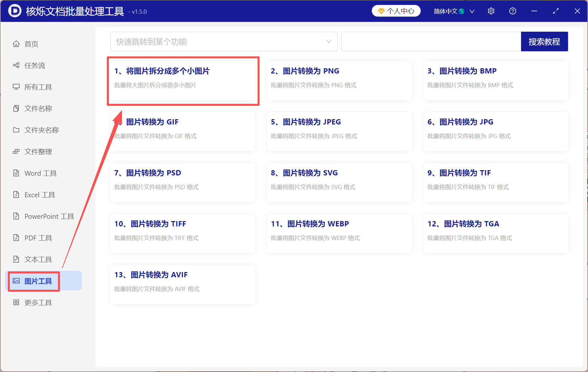
Task: Open 将图片拆分成多个小图片 tool card
Action: [x=183, y=80]
